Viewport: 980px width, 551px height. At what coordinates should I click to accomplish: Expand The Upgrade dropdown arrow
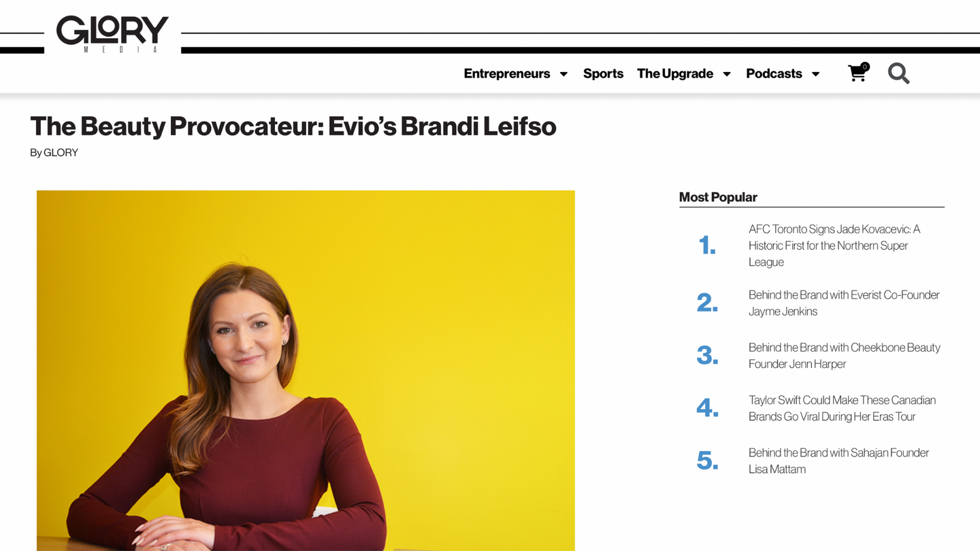[727, 74]
